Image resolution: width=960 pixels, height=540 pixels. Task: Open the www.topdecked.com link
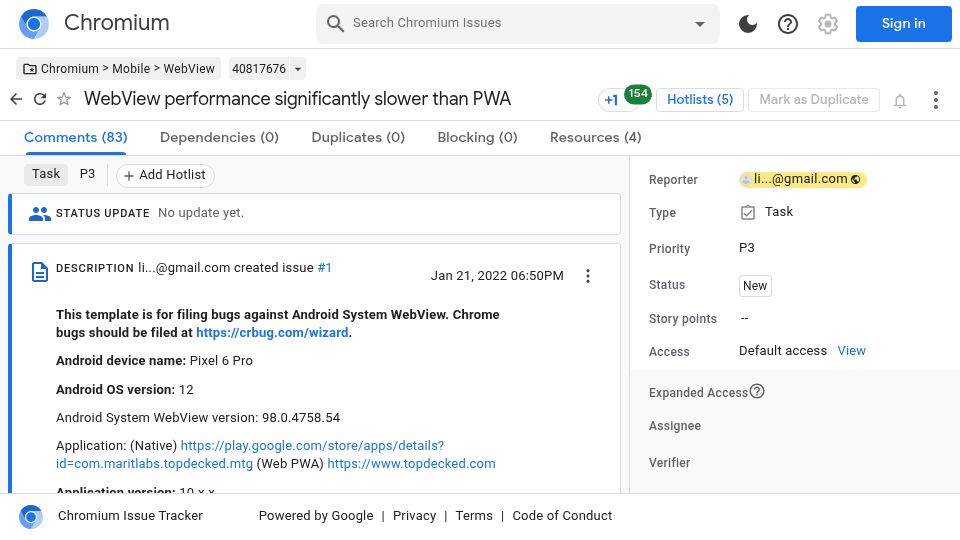(411, 463)
